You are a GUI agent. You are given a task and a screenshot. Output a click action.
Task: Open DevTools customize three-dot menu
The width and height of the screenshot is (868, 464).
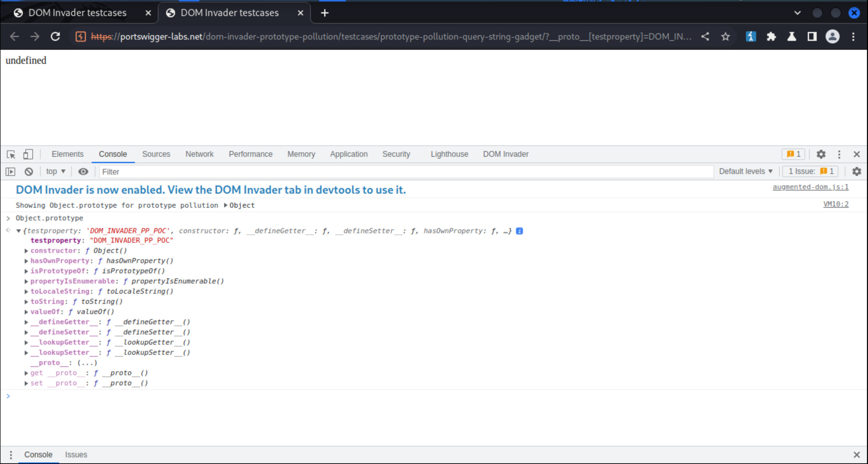click(x=839, y=154)
